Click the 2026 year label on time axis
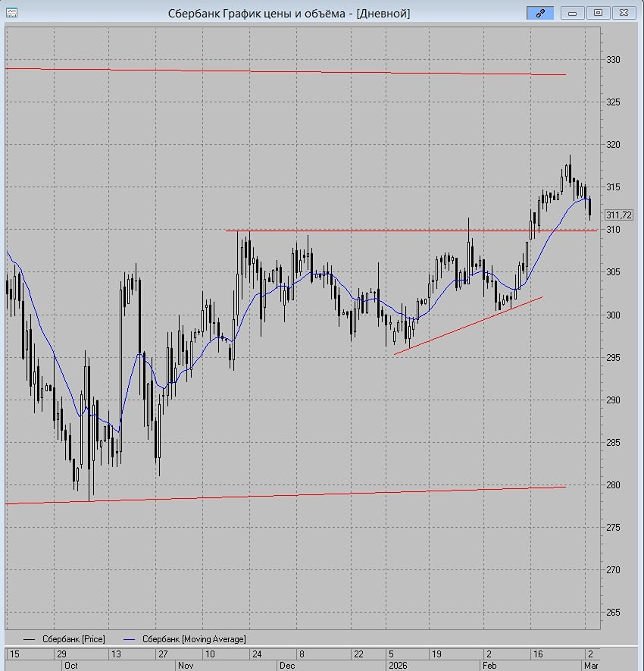644x671 pixels. coord(398,665)
